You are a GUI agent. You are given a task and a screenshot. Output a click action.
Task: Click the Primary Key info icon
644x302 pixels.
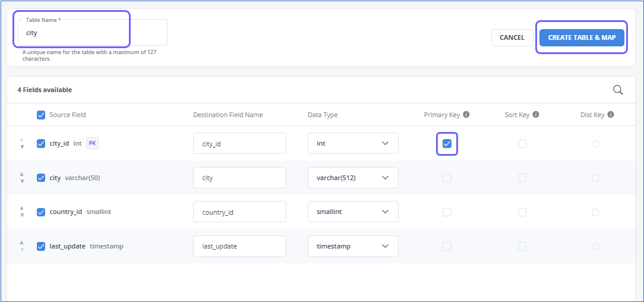click(466, 115)
